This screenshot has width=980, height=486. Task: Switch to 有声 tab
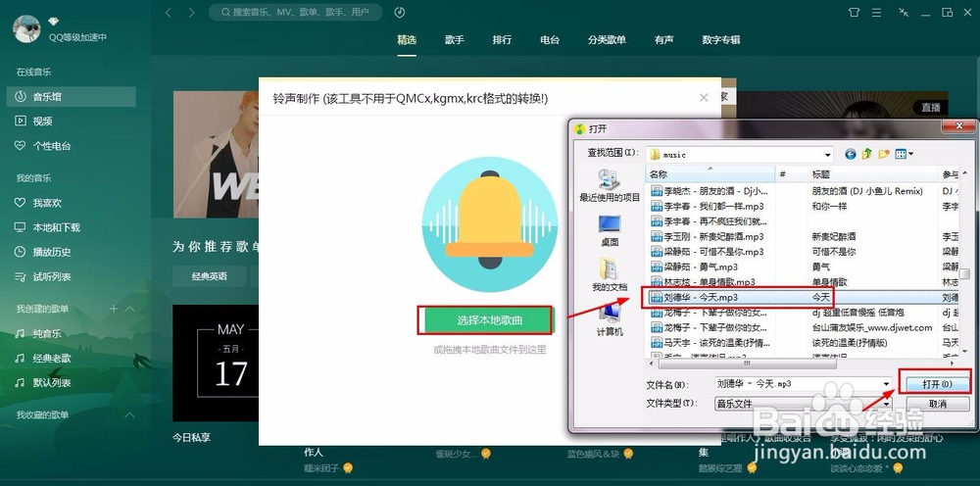(x=663, y=39)
